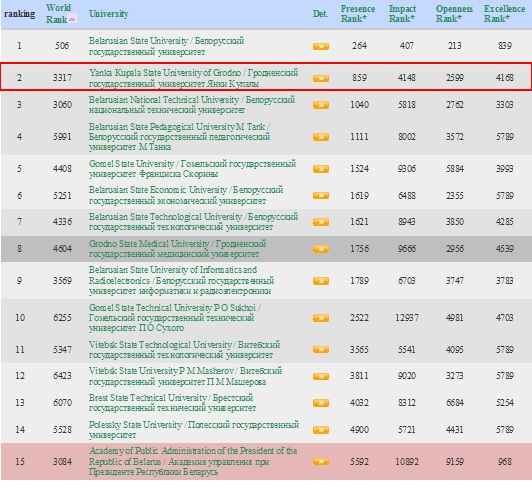Select world rank value 4604
The height and width of the screenshot is (494, 532).
click(62, 249)
